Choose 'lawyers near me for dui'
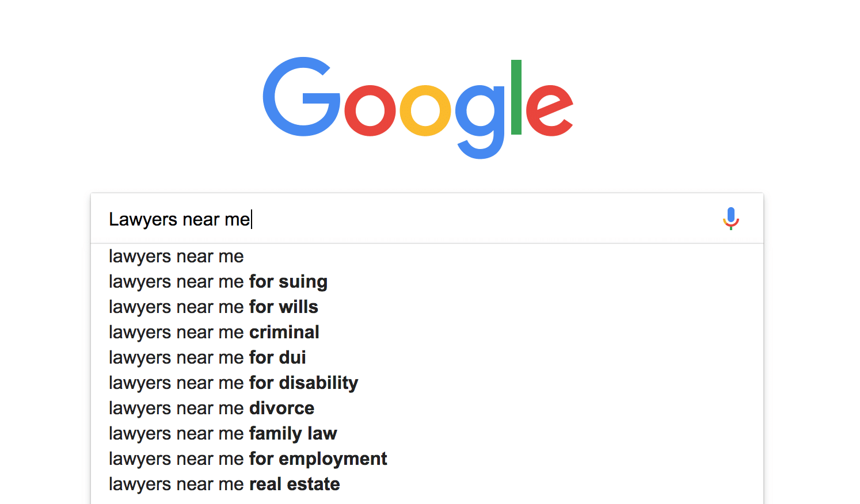This screenshot has height=504, width=860. [427, 357]
